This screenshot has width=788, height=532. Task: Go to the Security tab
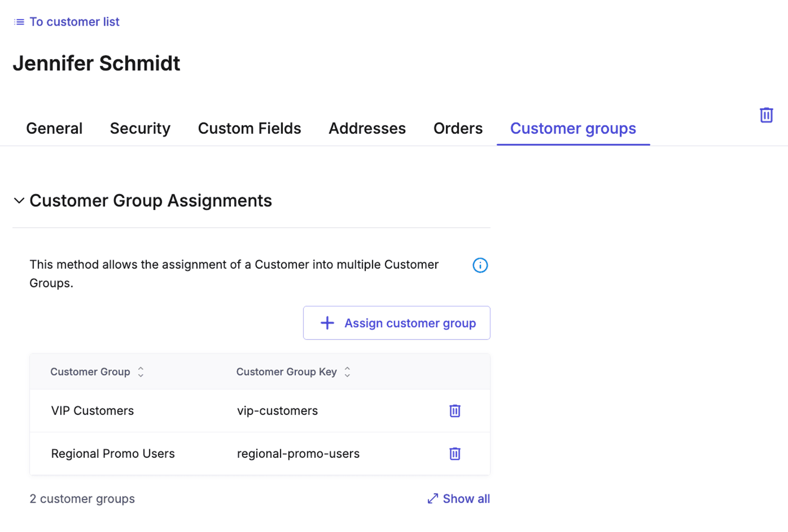point(140,128)
